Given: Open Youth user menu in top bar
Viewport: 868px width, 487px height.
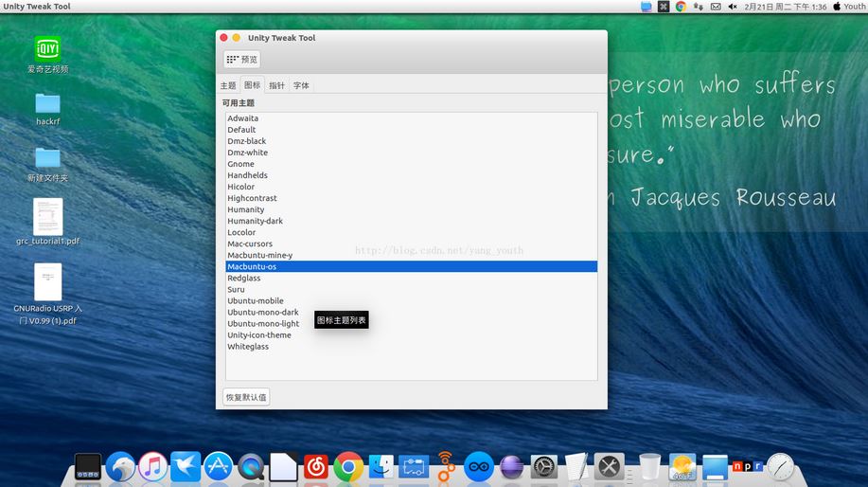Looking at the screenshot, I should (850, 6).
